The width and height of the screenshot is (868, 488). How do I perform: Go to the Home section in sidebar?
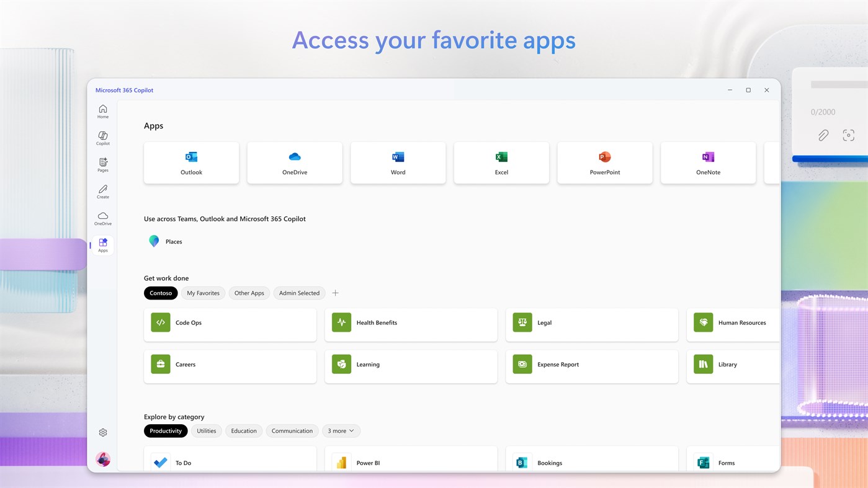[x=102, y=110]
